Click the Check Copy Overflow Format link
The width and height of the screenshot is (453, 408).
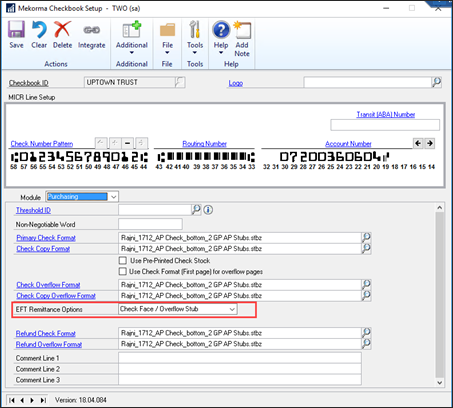click(56, 296)
